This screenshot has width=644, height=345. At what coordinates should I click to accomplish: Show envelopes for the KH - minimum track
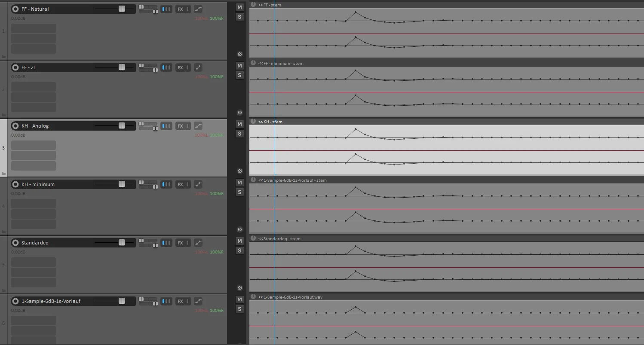198,184
